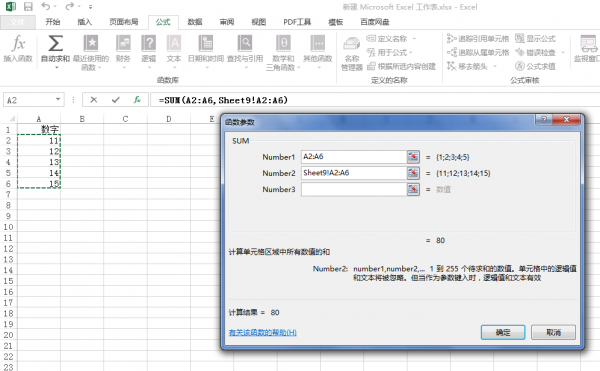Open the File (文件) tab

pos(18,22)
